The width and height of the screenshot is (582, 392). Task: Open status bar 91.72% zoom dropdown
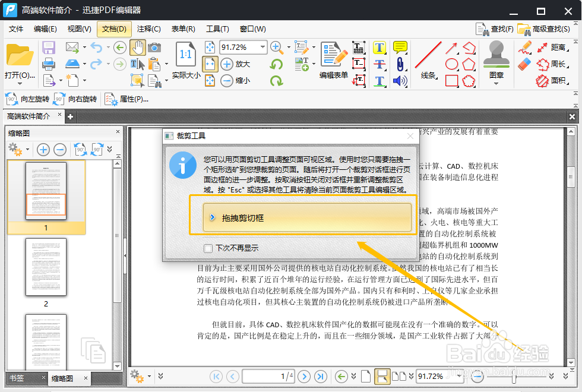(460, 376)
